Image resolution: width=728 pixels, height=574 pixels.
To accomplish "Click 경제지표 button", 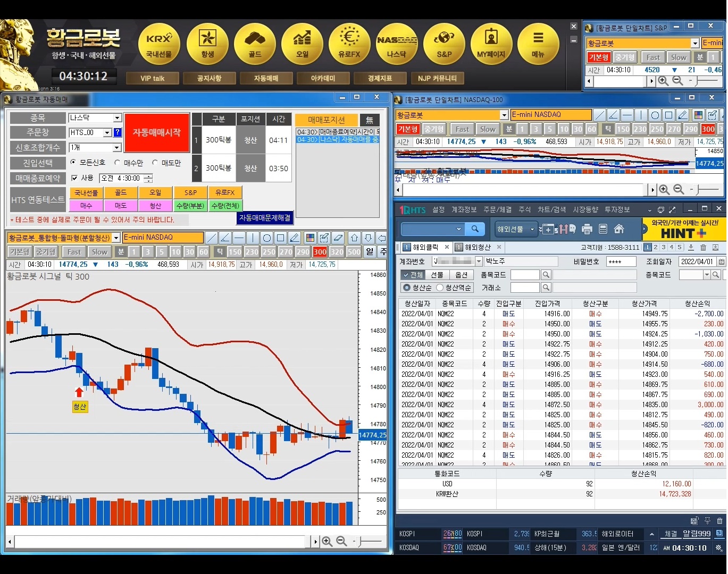I will pos(380,78).
